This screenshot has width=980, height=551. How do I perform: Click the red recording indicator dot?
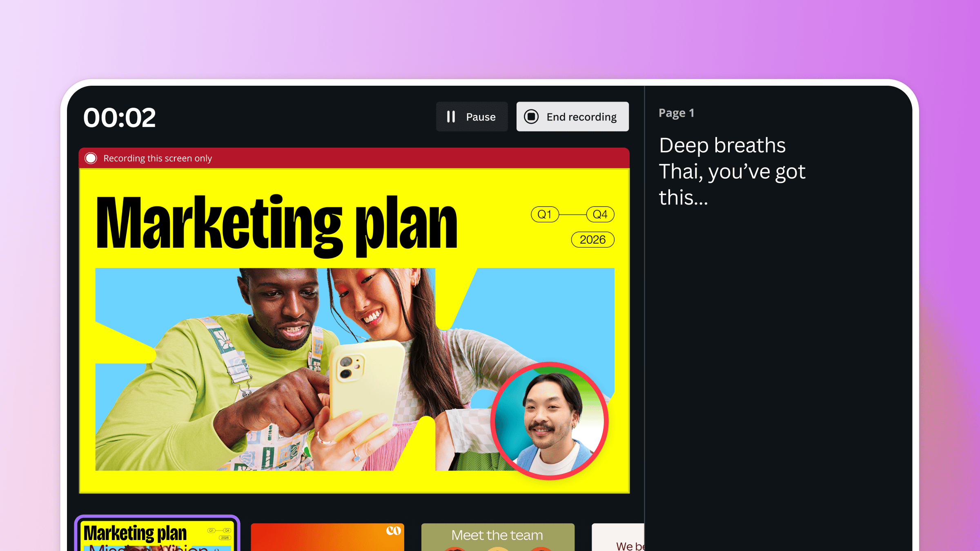90,158
